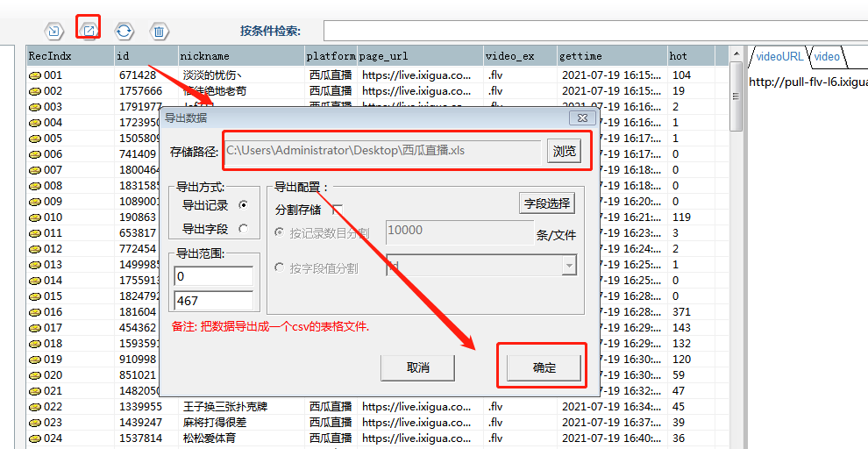Click the record icon of row 009
868x449 pixels.
35,202
